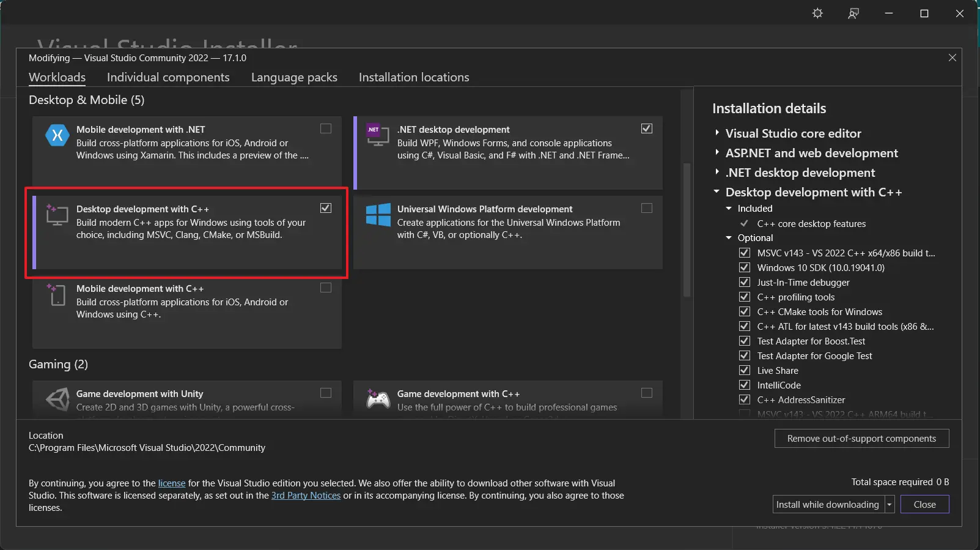Uncheck the Windows 10 SDK (10.0.19041.0) option
This screenshot has height=550, width=980.
pyautogui.click(x=745, y=267)
